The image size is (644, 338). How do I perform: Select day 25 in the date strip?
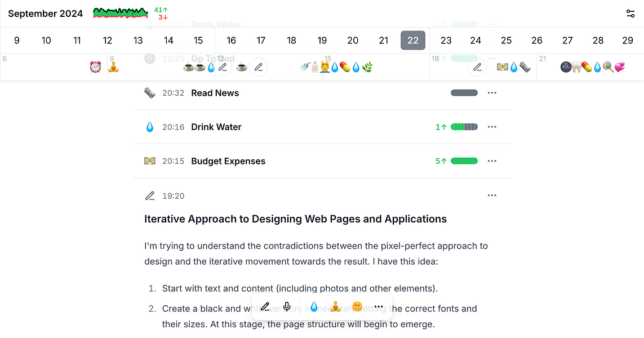(506, 41)
